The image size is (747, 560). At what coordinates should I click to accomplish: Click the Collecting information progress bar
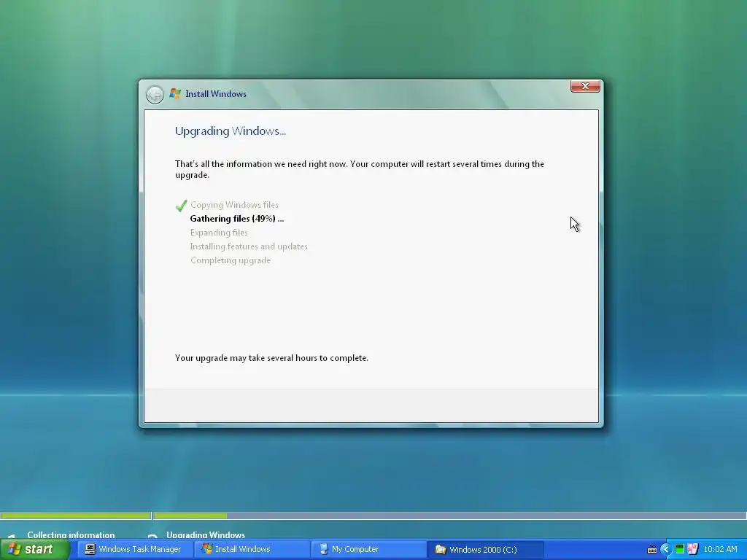75,516
